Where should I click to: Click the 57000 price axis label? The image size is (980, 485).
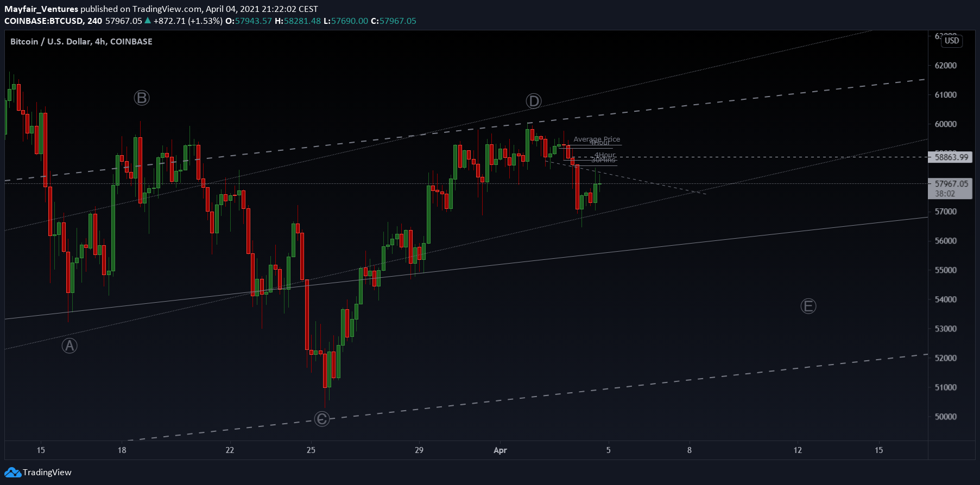[x=946, y=212]
